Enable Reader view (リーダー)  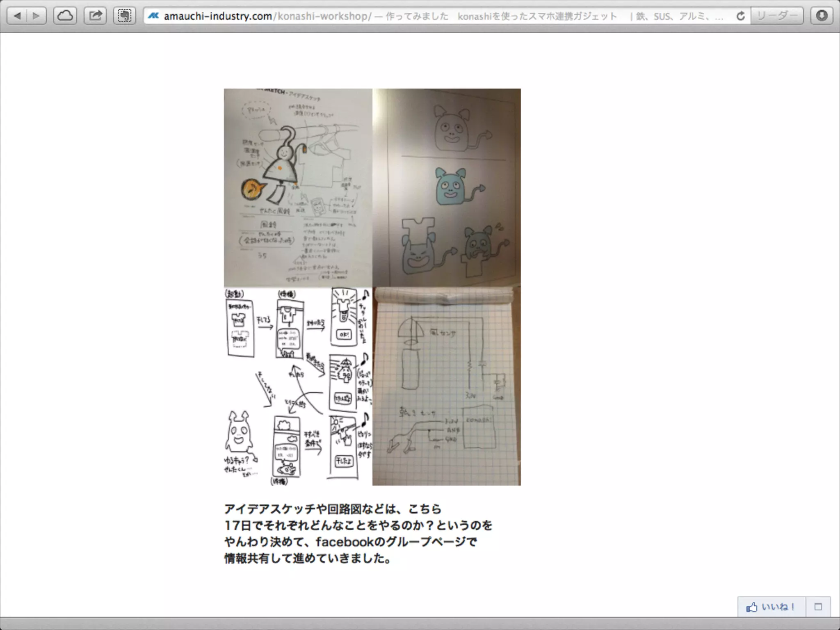[777, 16]
